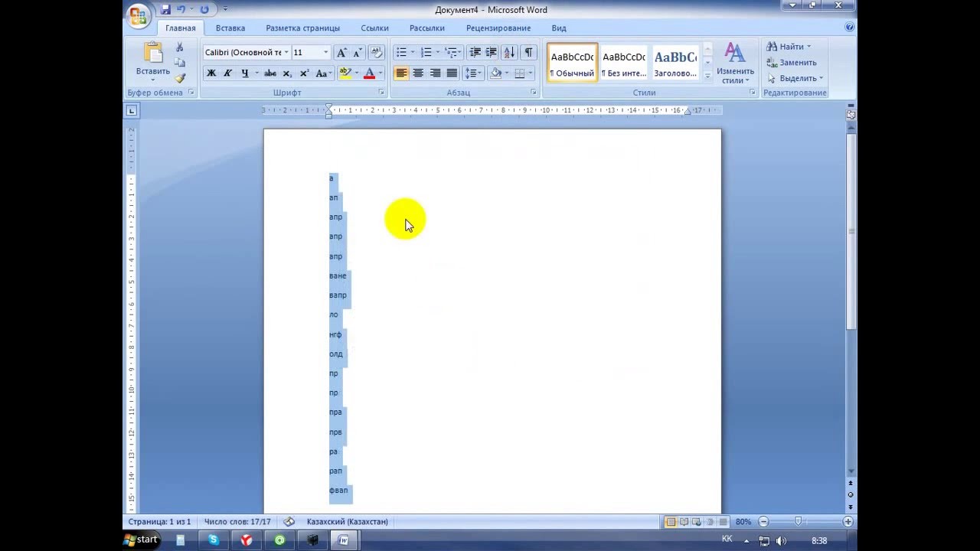The width and height of the screenshot is (980, 551).
Task: Show the ruler using the scrollbar-top icon
Action: tap(851, 115)
